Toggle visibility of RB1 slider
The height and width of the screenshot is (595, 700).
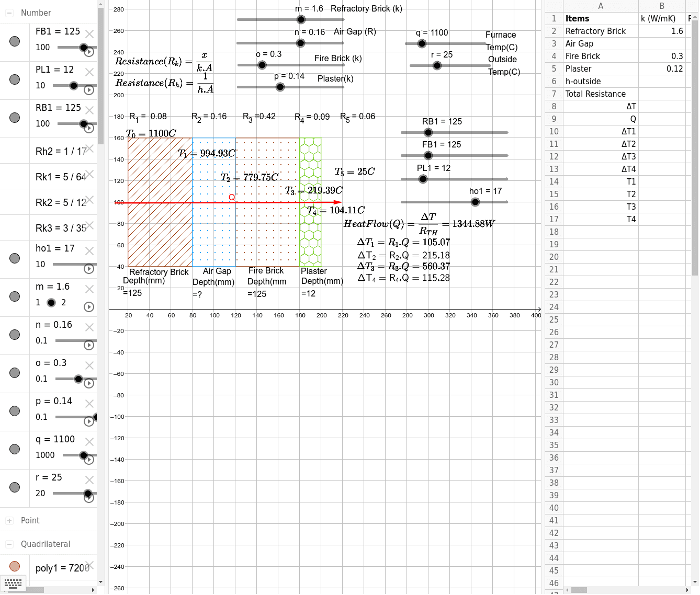pos(15,118)
